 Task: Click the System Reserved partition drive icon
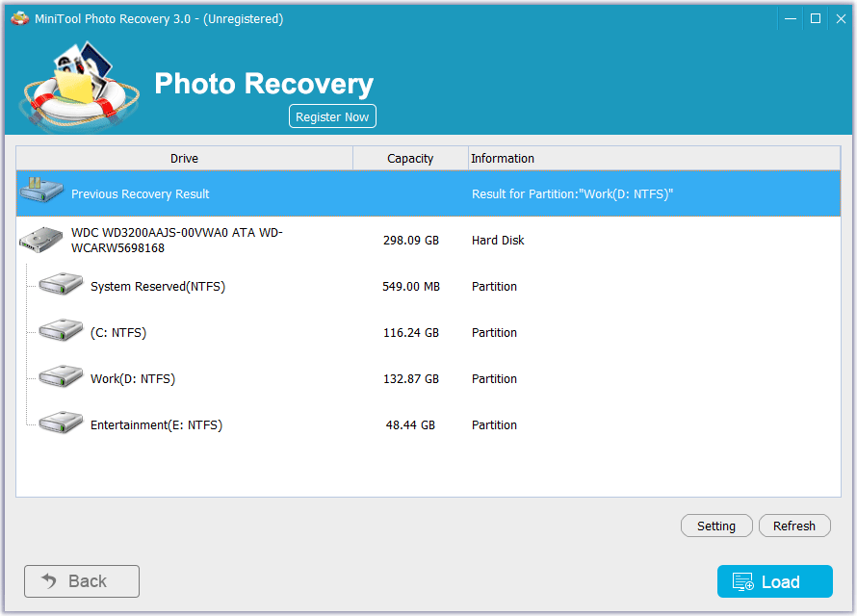coord(61,284)
